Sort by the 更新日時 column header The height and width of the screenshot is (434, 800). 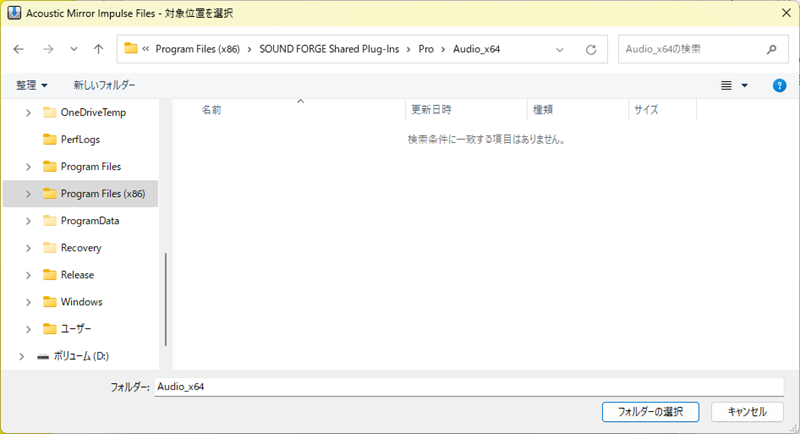(431, 110)
